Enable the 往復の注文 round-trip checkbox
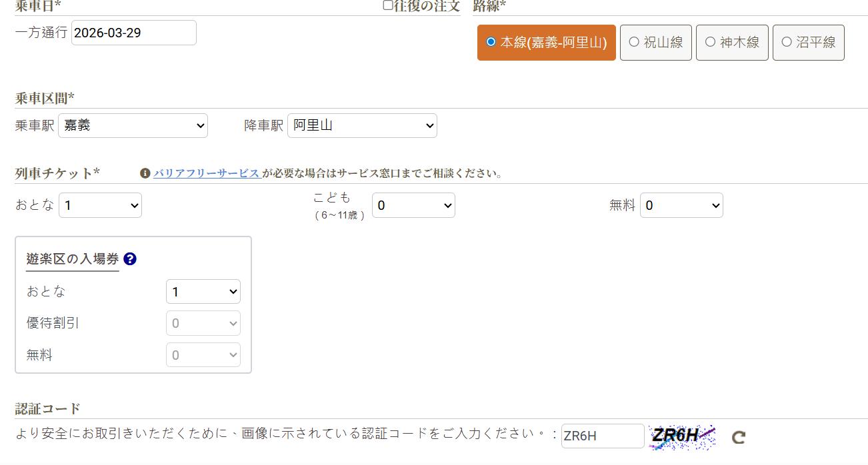This screenshot has width=868, height=465. [x=388, y=5]
